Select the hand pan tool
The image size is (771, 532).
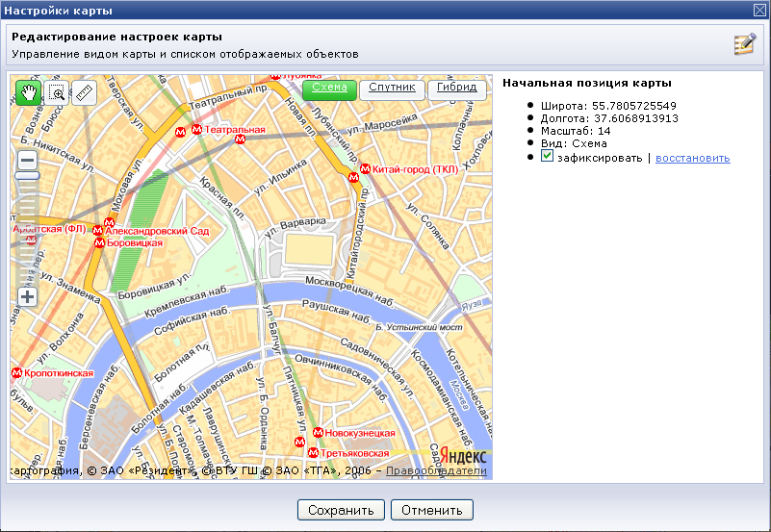(29, 93)
